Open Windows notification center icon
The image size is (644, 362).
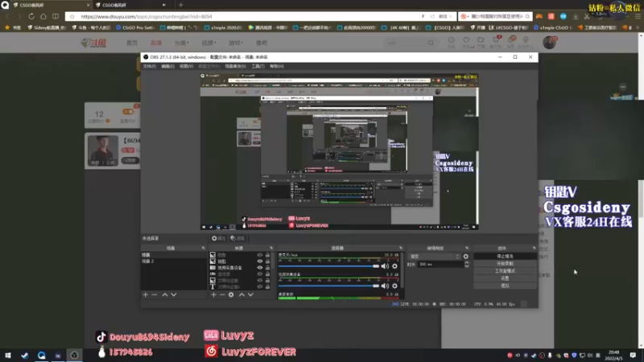pyautogui.click(x=633, y=355)
